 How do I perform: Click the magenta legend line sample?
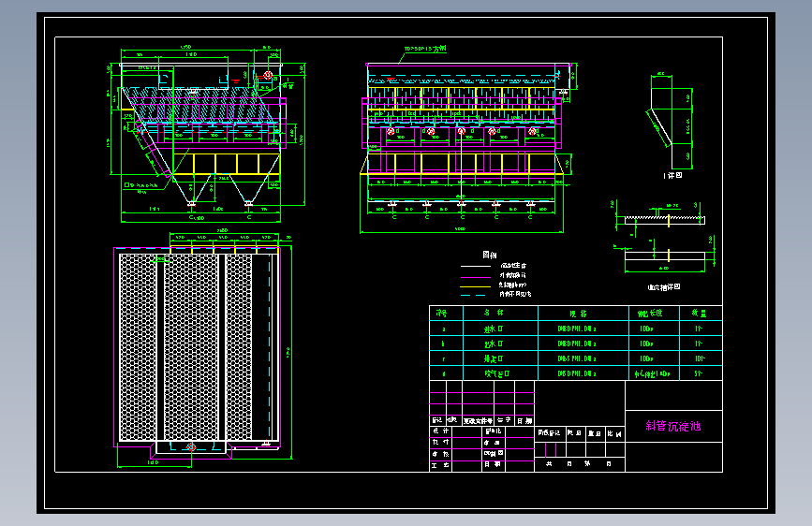[x=476, y=277]
